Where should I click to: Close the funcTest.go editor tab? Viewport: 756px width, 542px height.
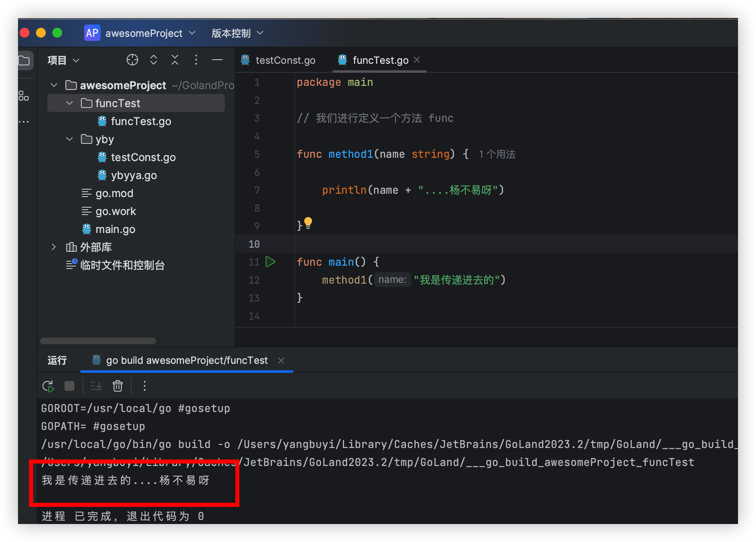point(417,60)
